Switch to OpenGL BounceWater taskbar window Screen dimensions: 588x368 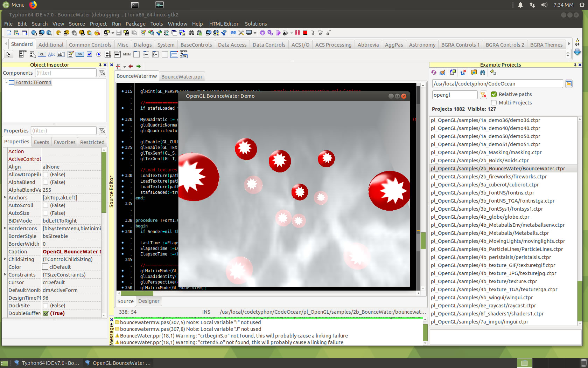(x=118, y=363)
